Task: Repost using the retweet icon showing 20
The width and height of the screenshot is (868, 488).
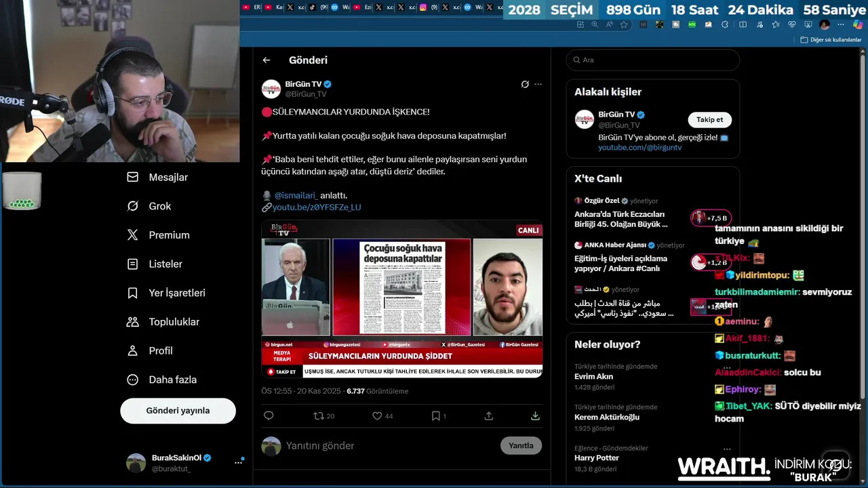Action: click(323, 416)
